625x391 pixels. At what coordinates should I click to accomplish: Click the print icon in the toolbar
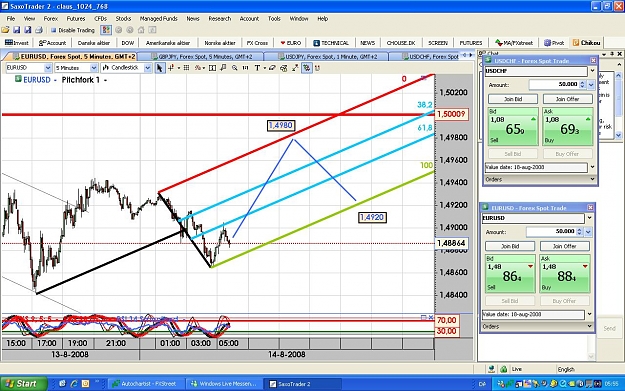39,30
